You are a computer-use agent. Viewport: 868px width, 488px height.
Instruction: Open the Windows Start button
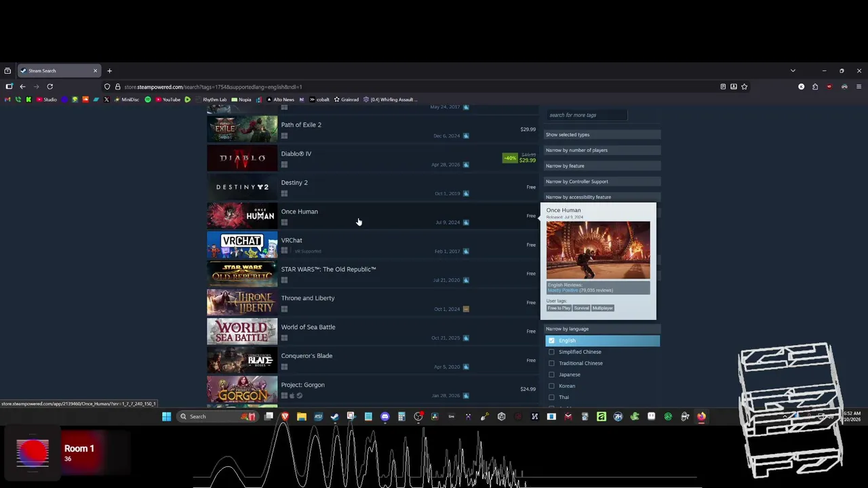coord(166,416)
